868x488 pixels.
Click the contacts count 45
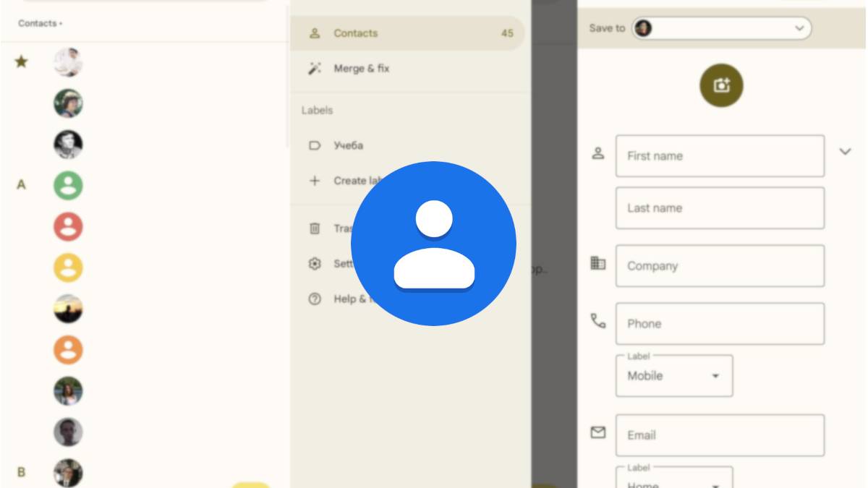click(x=507, y=33)
